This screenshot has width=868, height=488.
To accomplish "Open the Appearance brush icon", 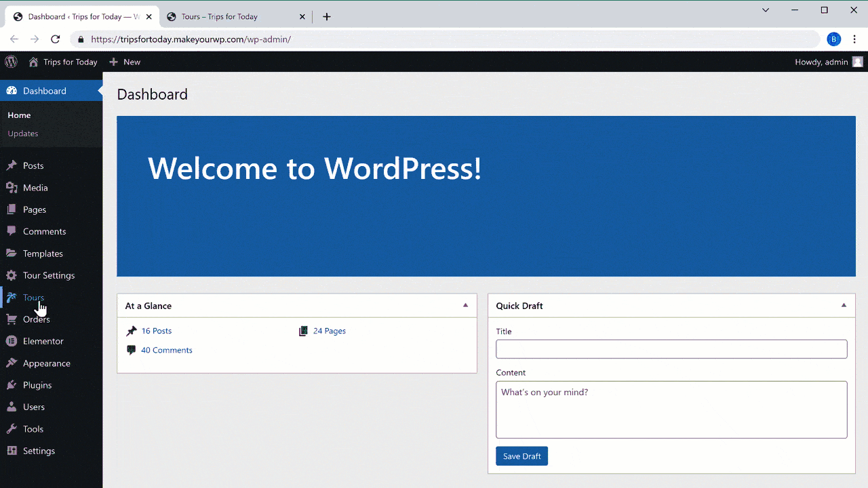I will (x=11, y=363).
